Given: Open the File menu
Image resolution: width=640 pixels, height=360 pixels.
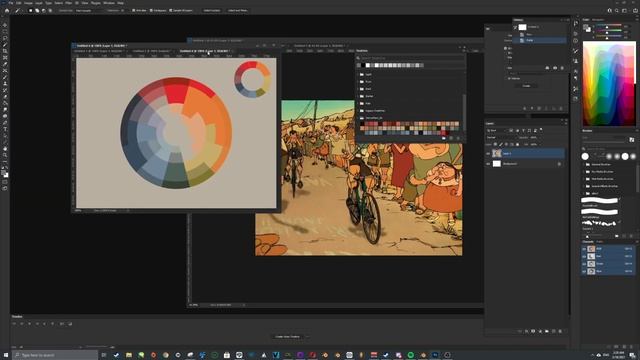Looking at the screenshot, I should click(x=11, y=3).
